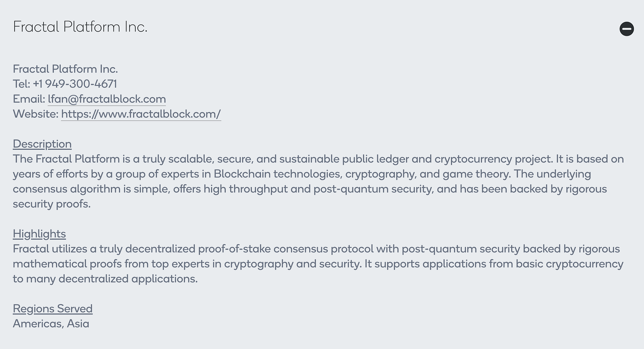This screenshot has width=644, height=349.
Task: Collapse the Fractal Platform Inc. section
Action: pos(626,29)
